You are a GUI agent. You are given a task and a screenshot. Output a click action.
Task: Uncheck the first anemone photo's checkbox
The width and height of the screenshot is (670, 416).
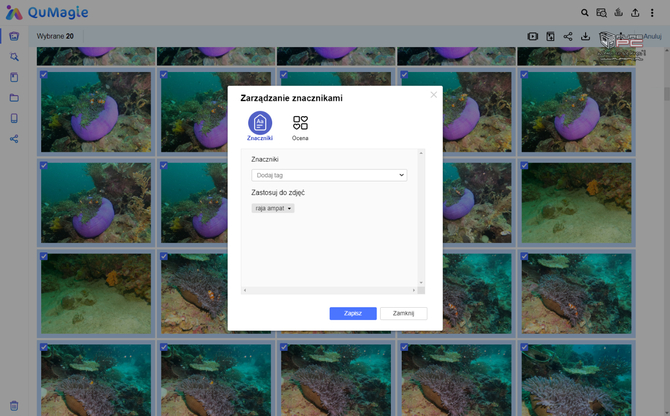[x=44, y=75]
